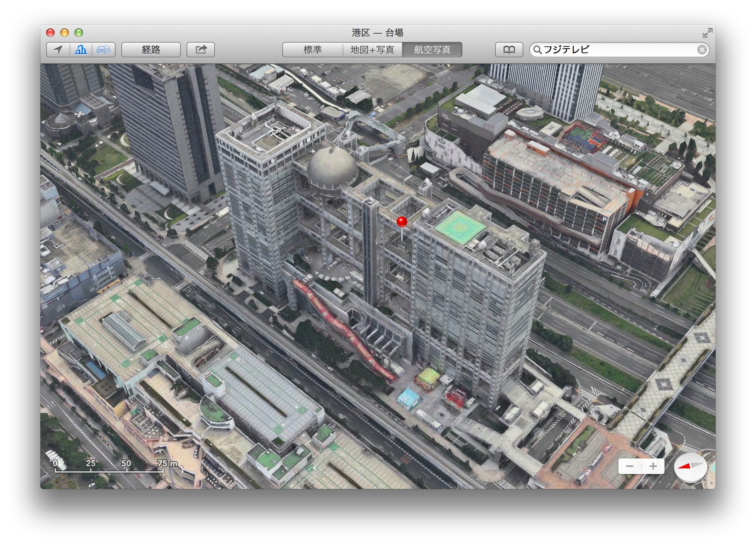
Task: Enter full screen with the arrows icon
Action: [707, 33]
